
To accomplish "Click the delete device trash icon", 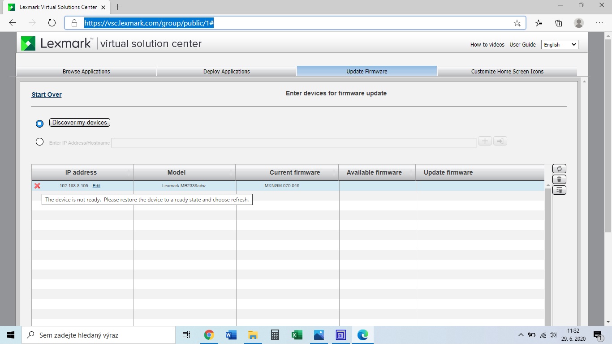I will pos(559,180).
